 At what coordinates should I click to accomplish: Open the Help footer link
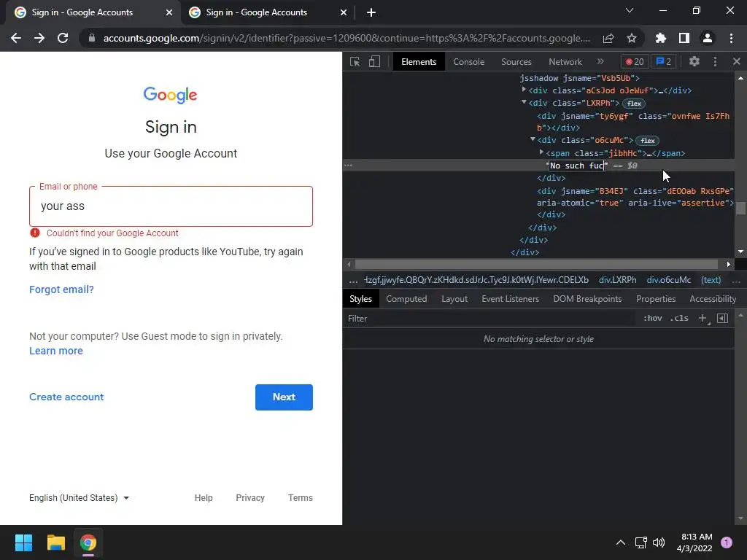204,497
